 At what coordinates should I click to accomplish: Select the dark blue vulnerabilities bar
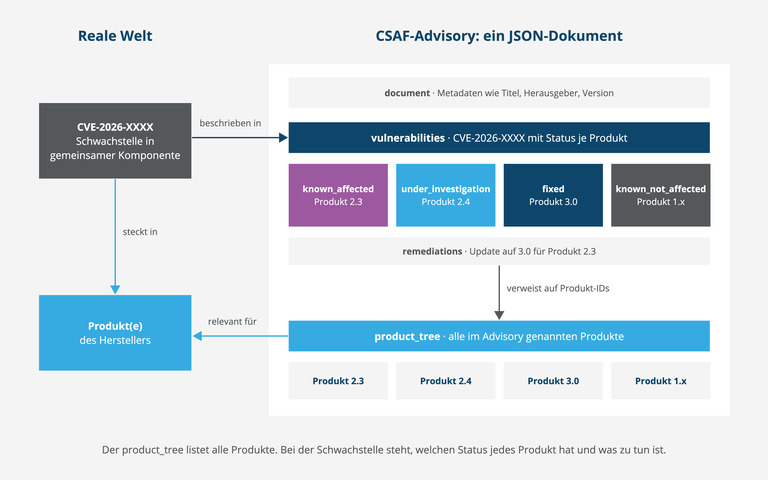click(x=499, y=138)
